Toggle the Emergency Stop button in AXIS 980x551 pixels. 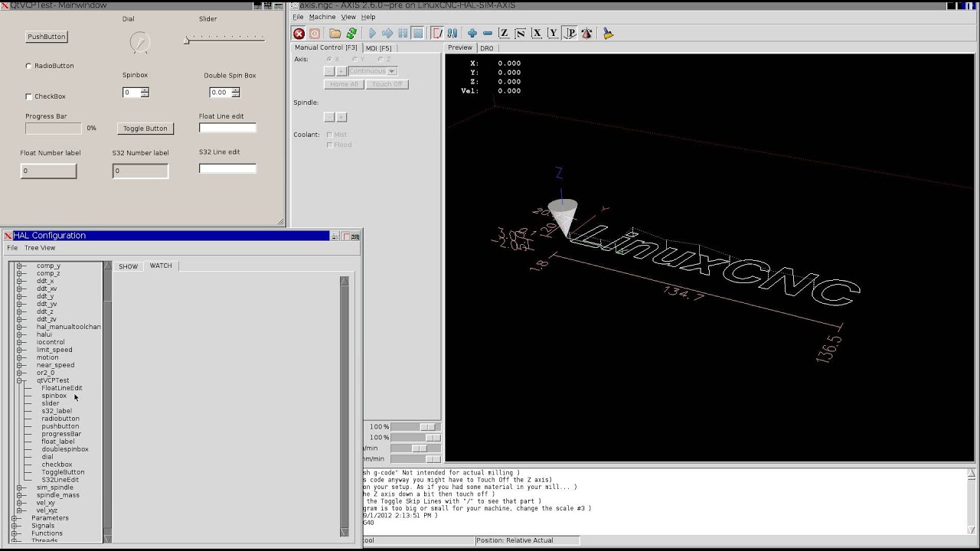(299, 34)
